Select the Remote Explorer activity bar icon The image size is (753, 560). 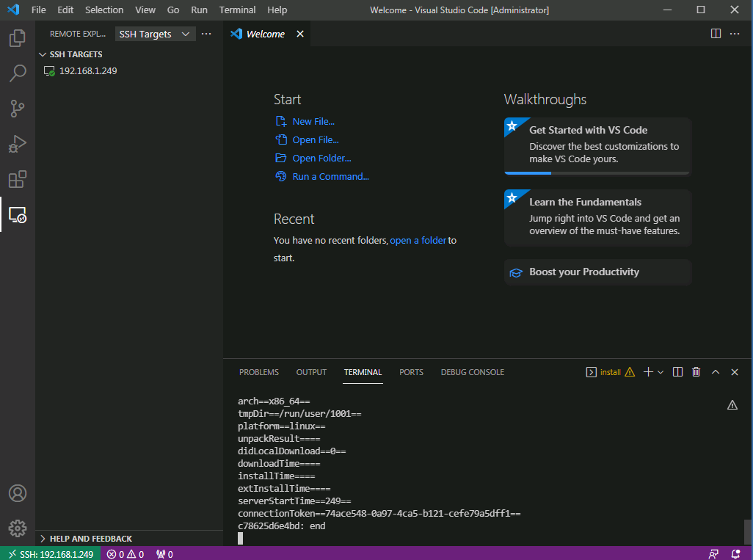click(x=18, y=215)
